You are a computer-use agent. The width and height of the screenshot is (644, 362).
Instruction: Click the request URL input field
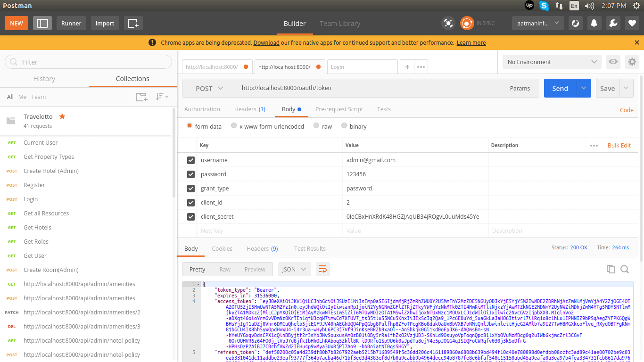368,88
